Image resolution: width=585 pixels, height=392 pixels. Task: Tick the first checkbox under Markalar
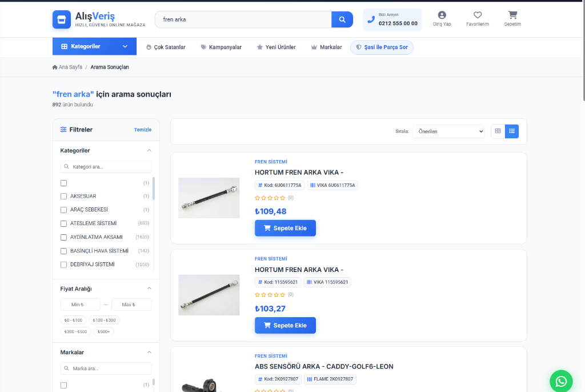point(63,385)
